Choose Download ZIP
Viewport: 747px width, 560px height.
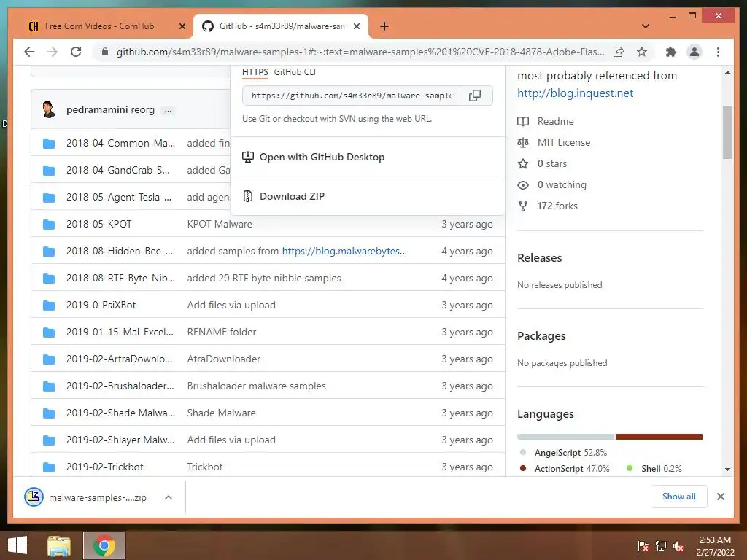point(367,196)
